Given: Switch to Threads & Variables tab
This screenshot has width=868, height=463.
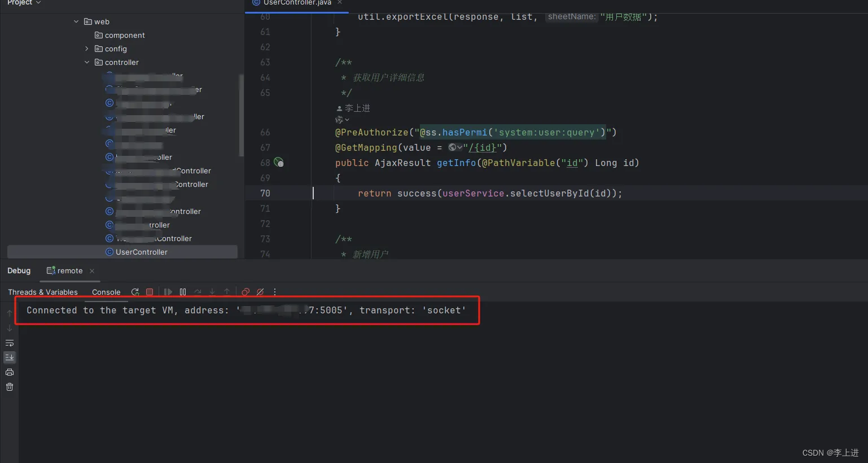Looking at the screenshot, I should (x=43, y=292).
